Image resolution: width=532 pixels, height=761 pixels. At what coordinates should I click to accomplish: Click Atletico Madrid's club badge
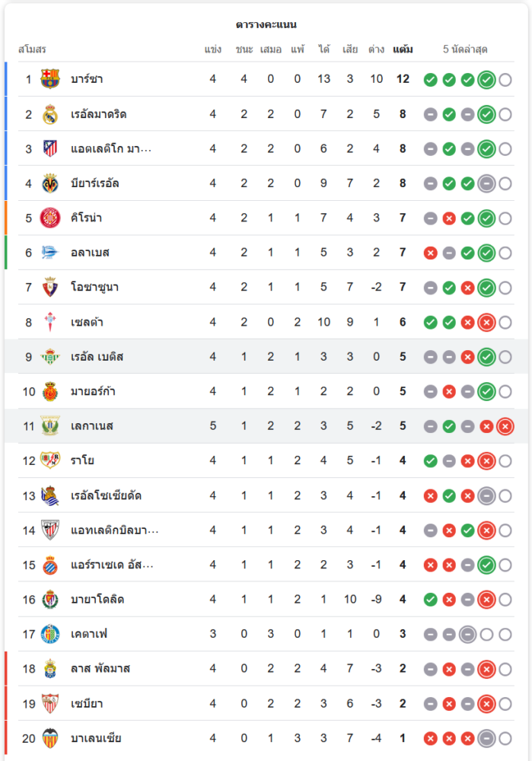50,148
